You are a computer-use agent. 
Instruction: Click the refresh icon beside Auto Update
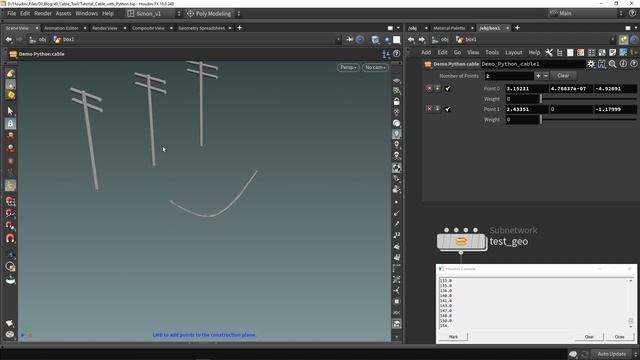584,354
